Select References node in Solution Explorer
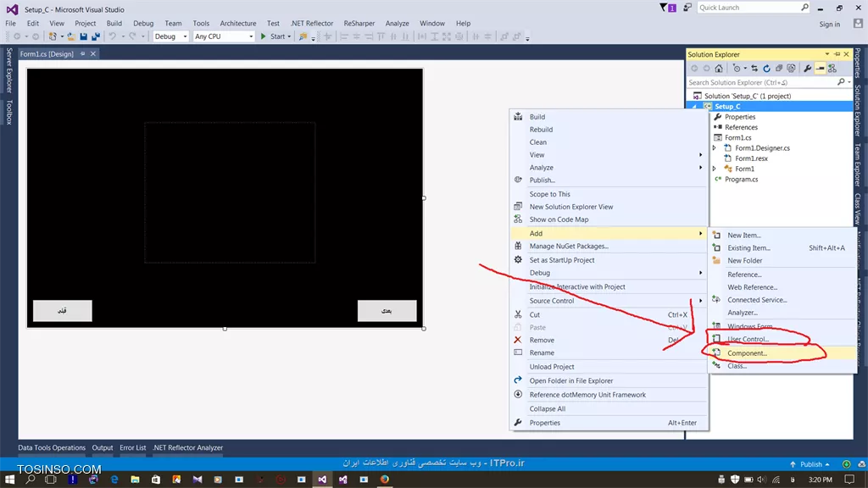This screenshot has width=868, height=488. click(741, 127)
